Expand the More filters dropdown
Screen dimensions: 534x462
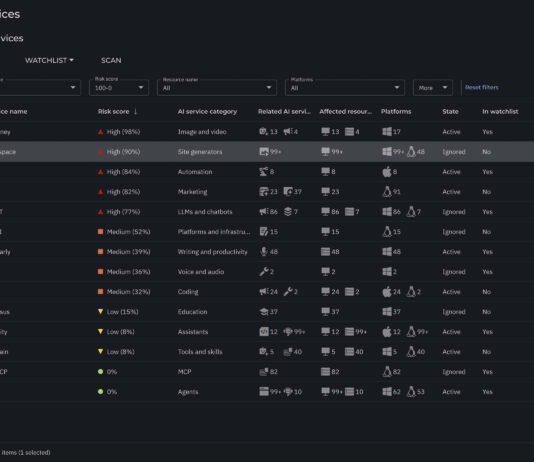[x=433, y=87]
